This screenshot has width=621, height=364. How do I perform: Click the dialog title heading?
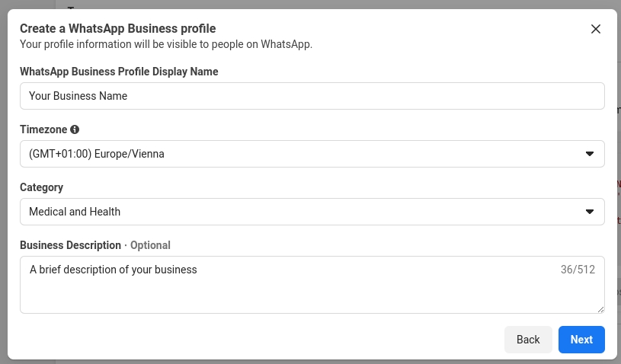pos(118,28)
